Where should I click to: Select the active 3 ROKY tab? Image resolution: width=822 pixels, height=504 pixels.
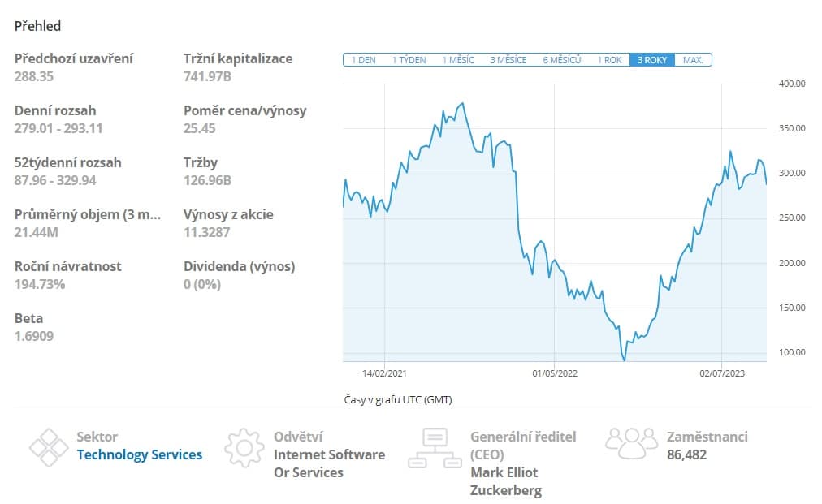[x=652, y=60]
